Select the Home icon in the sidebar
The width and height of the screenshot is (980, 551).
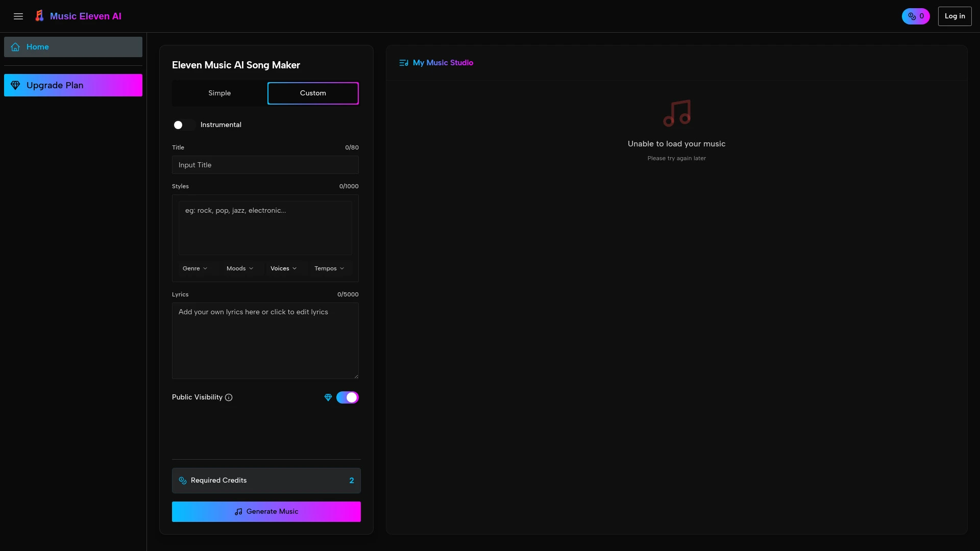point(16,46)
